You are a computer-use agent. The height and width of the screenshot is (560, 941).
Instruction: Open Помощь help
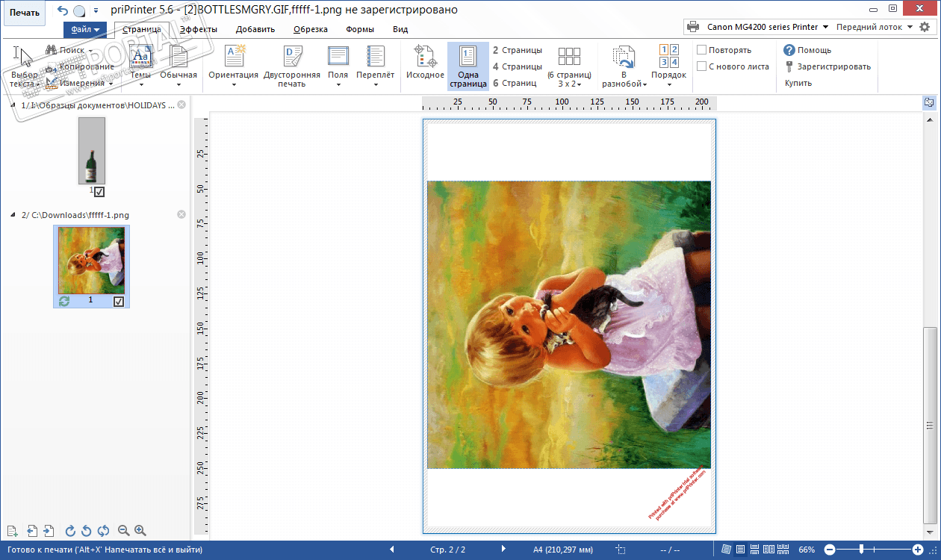(x=807, y=50)
